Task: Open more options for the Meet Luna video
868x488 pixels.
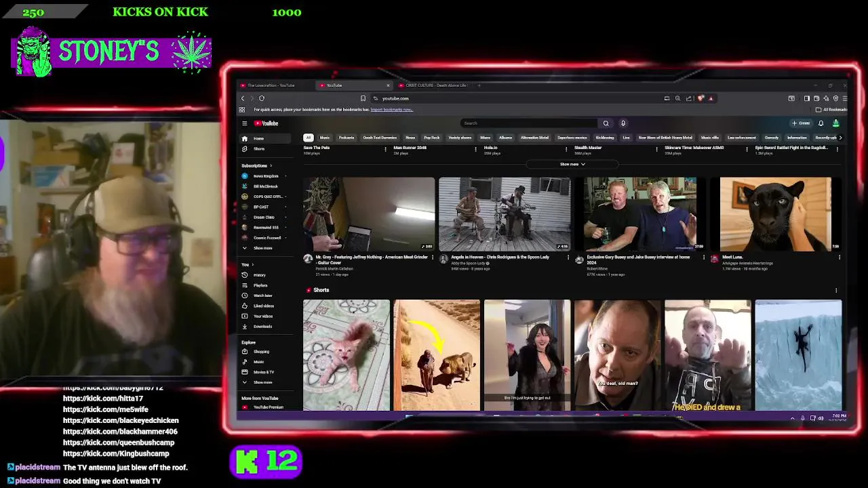Action: coord(839,258)
